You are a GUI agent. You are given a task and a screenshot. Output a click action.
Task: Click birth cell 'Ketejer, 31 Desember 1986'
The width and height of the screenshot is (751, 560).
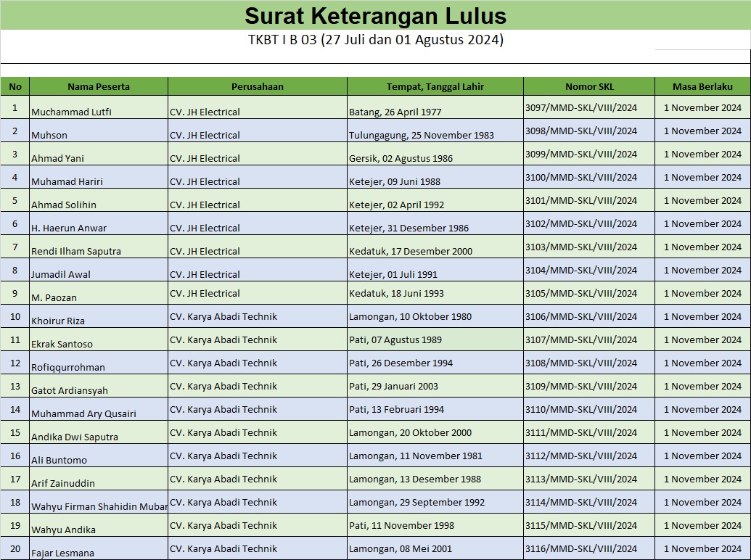tap(435, 223)
